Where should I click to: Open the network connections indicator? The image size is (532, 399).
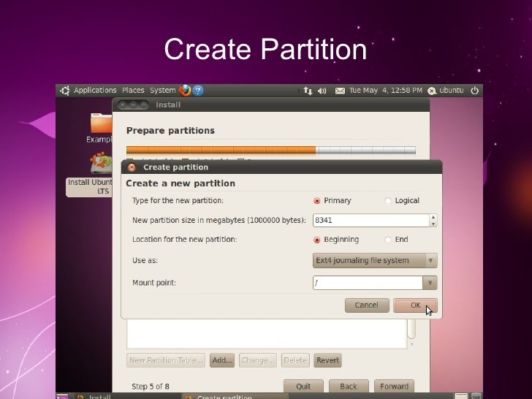[x=308, y=91]
